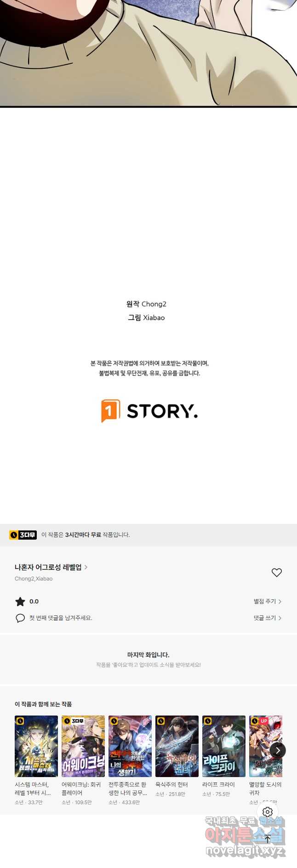The width and height of the screenshot is (297, 868).
Task: Open the 육식주의 헌터 title link
Action: click(x=171, y=784)
